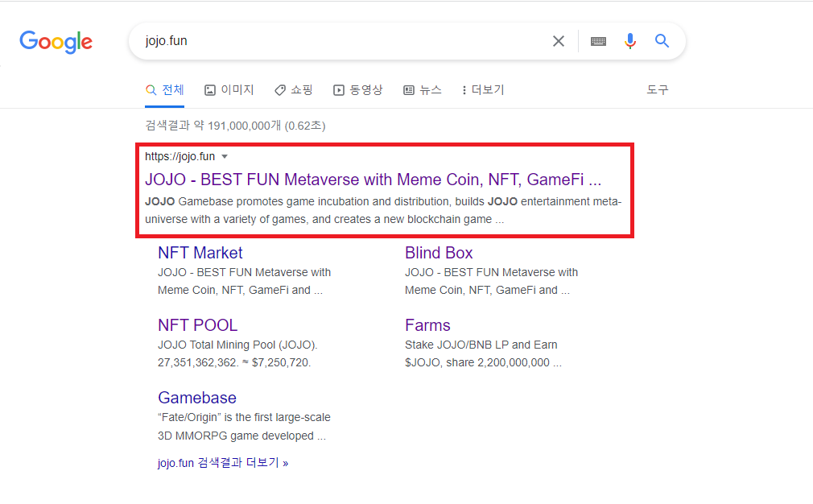This screenshot has width=813, height=504.
Task: Switch to the 뉴스 tab
Action: [423, 89]
